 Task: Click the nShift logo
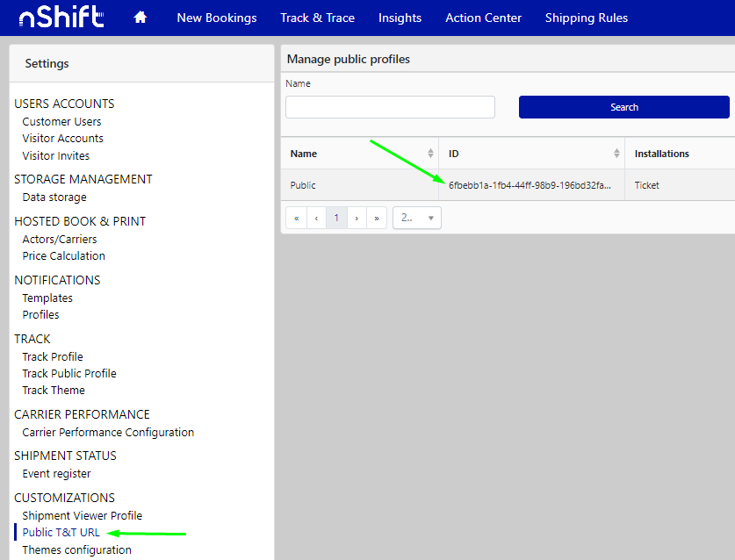point(61,17)
